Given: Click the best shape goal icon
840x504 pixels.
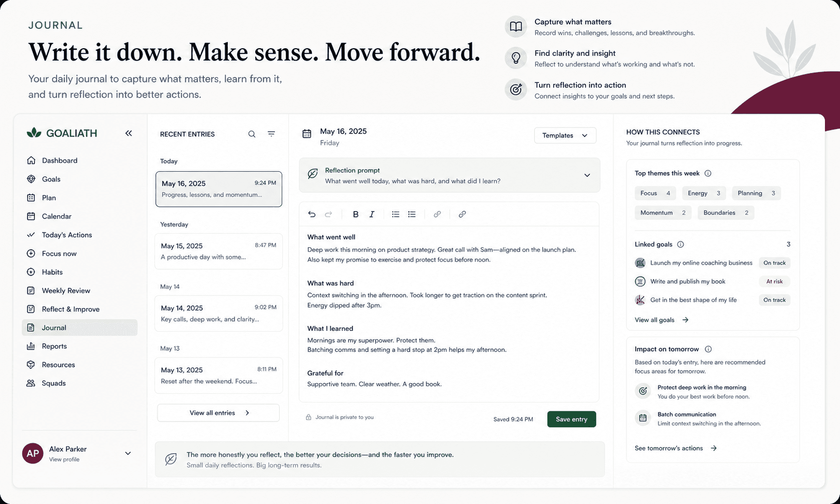Looking at the screenshot, I should click(640, 300).
